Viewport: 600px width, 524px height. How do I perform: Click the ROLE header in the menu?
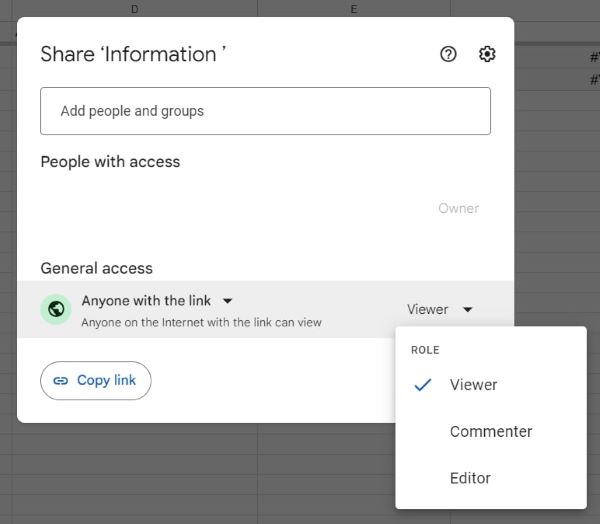pos(425,350)
